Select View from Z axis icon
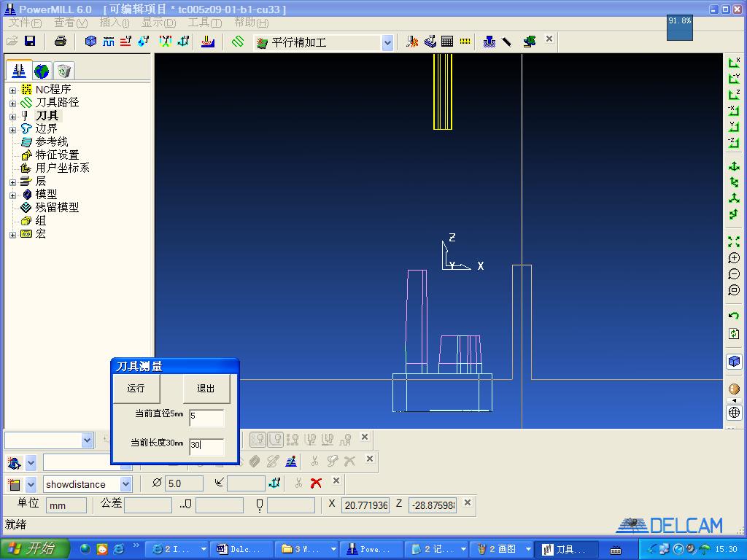The image size is (747, 560). [734, 94]
